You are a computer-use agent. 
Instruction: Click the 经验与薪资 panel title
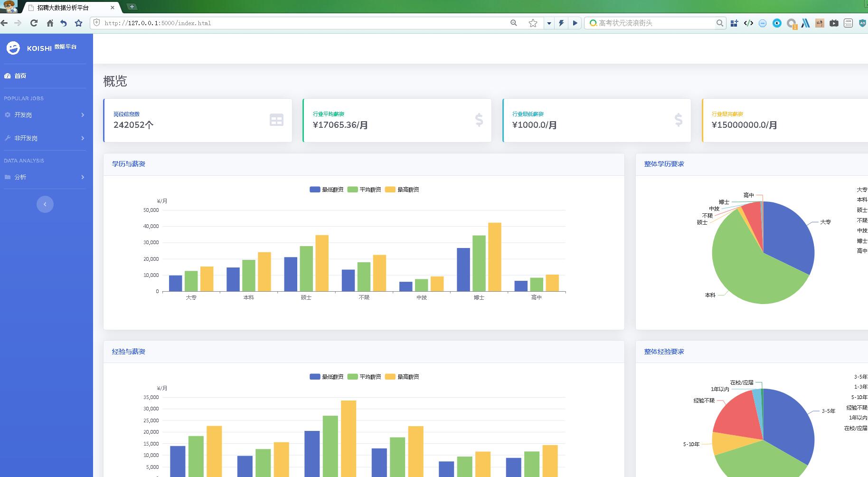[x=129, y=352]
